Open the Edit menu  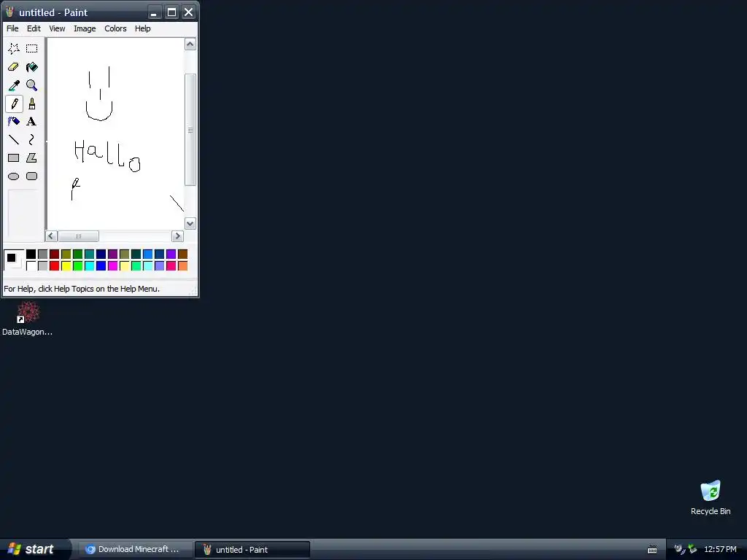34,28
